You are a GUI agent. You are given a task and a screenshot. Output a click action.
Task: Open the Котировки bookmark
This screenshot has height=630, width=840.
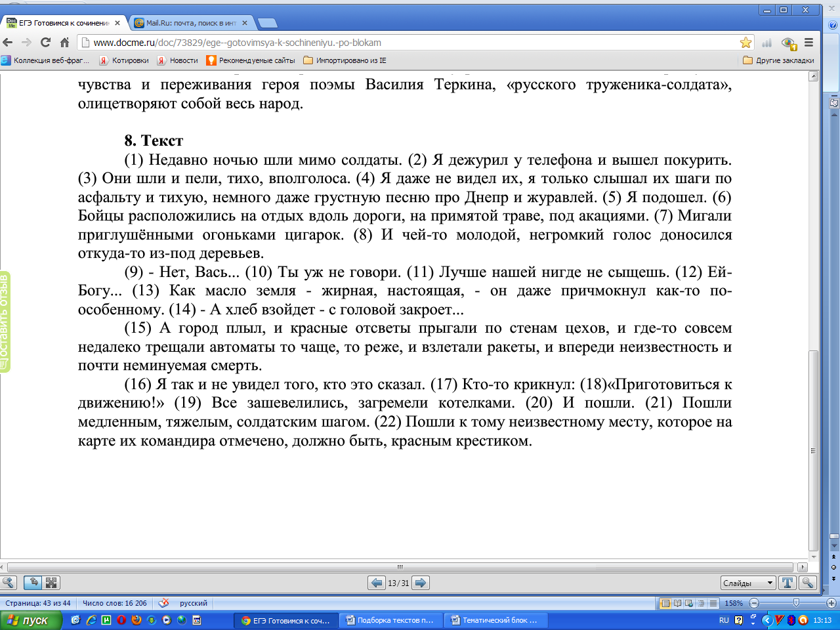tap(124, 60)
